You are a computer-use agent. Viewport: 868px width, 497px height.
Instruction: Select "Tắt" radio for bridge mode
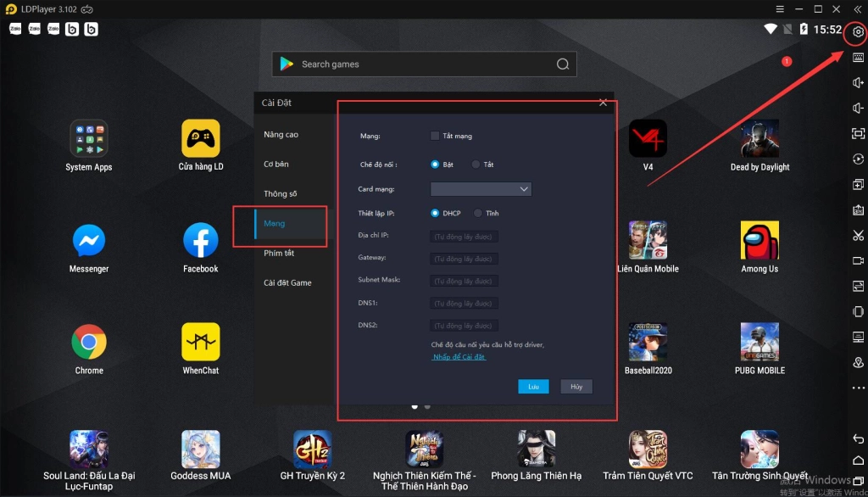[x=476, y=165]
